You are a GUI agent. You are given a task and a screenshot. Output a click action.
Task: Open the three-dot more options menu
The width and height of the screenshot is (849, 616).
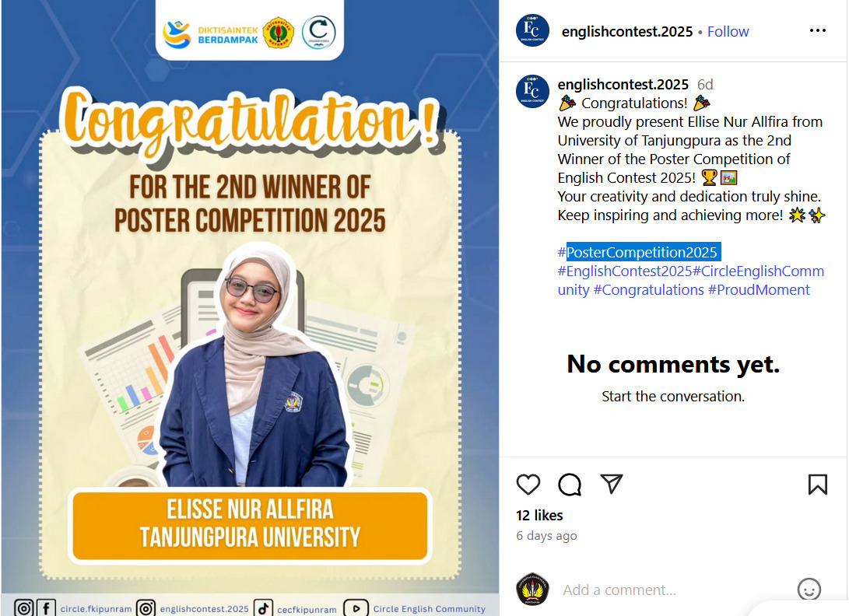tap(818, 30)
